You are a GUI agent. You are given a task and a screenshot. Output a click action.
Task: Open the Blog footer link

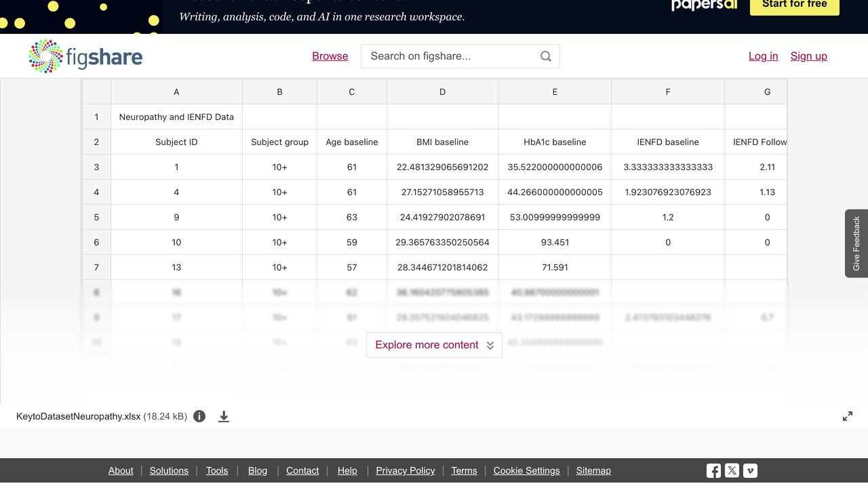pos(258,470)
